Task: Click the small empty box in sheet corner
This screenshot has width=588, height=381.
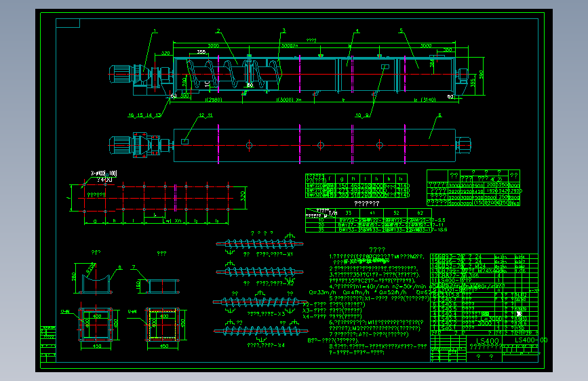Action: pos(68,23)
